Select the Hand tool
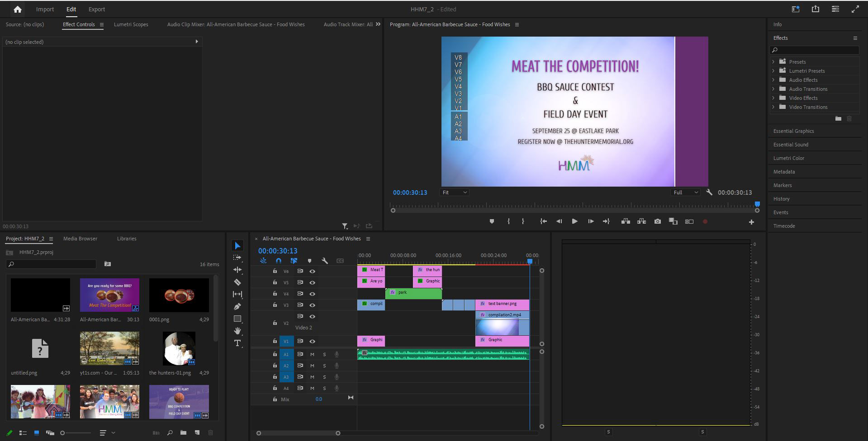 coord(237,331)
